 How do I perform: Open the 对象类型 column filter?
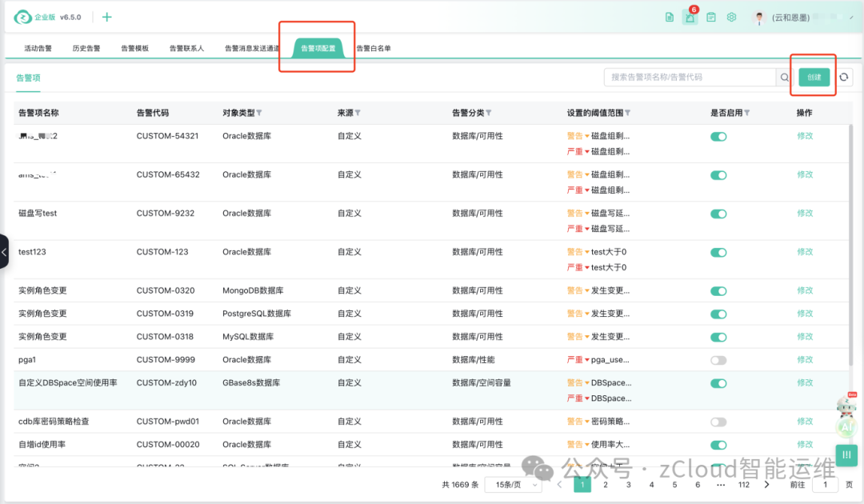tap(259, 113)
